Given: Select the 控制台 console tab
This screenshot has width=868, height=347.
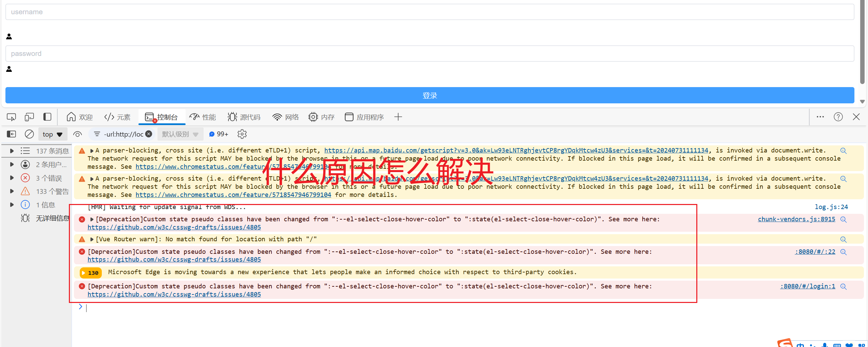Looking at the screenshot, I should click(x=161, y=117).
